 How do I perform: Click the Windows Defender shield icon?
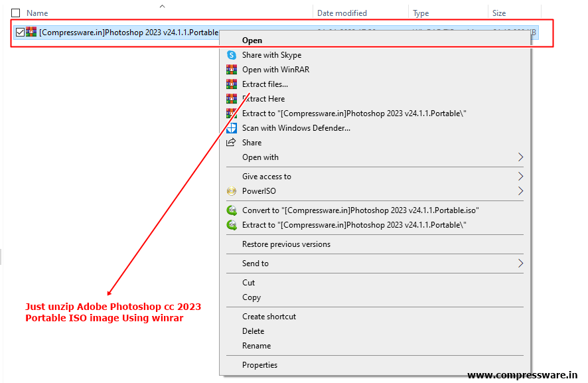pyautogui.click(x=232, y=128)
